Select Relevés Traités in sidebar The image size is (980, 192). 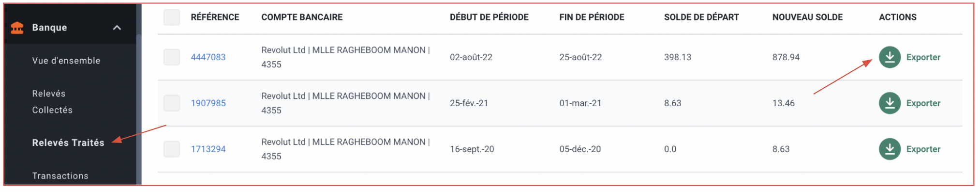[x=68, y=143]
